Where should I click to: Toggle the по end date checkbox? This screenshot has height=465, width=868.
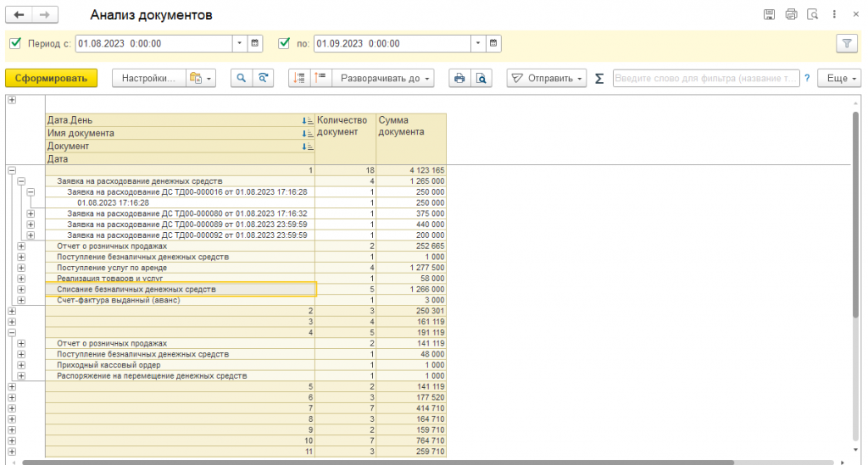click(284, 43)
